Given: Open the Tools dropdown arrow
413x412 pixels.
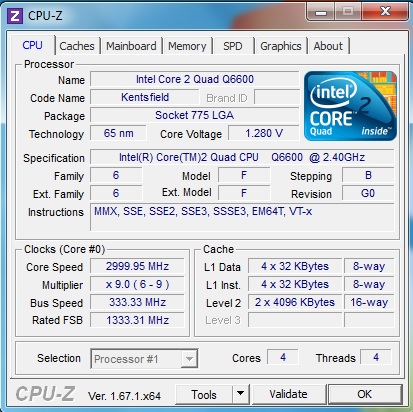Looking at the screenshot, I should tap(241, 394).
